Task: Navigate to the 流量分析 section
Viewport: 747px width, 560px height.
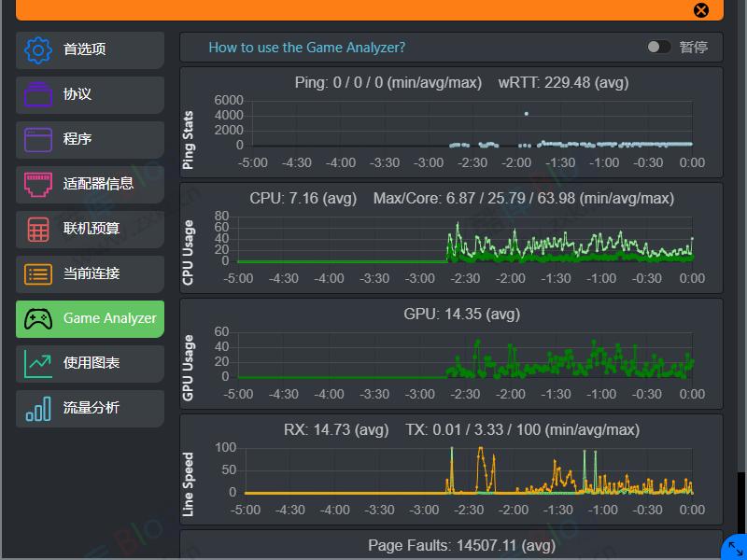Action: [90, 408]
